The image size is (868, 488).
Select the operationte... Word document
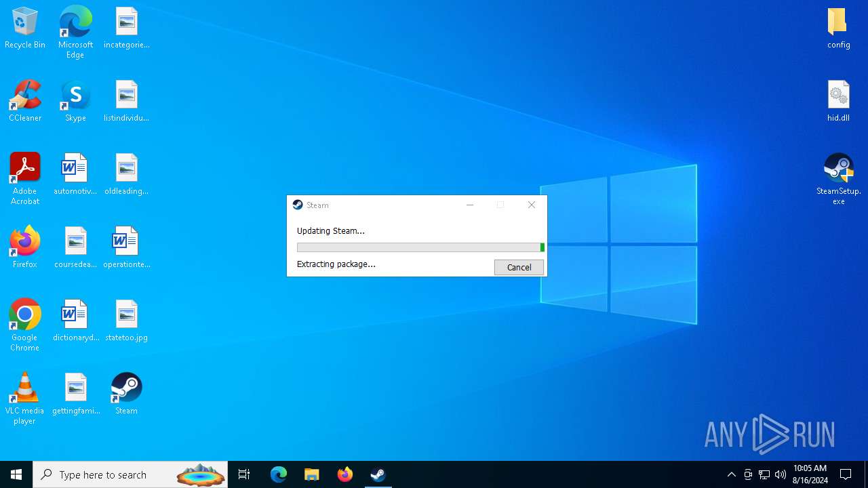click(x=127, y=248)
